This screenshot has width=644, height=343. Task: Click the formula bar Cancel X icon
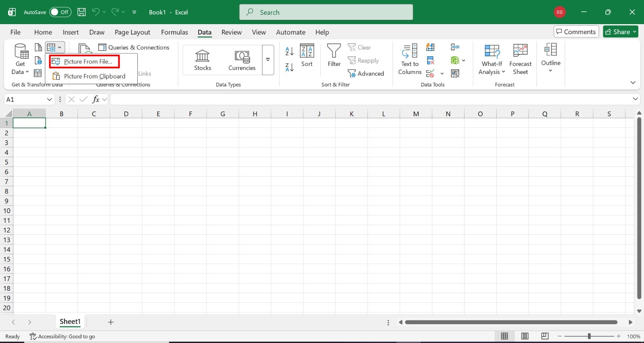click(x=71, y=99)
